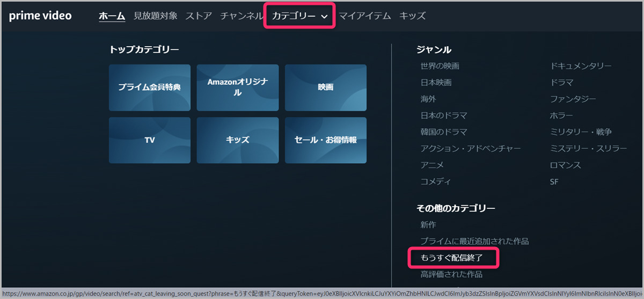Open the チャンネル tab
The width and height of the screenshot is (644, 299).
click(241, 16)
